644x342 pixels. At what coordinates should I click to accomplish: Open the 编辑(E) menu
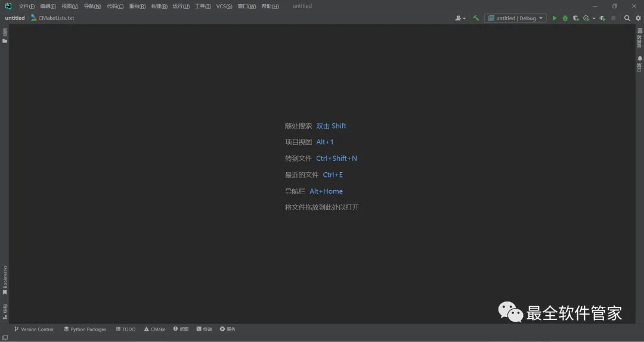[x=48, y=6]
